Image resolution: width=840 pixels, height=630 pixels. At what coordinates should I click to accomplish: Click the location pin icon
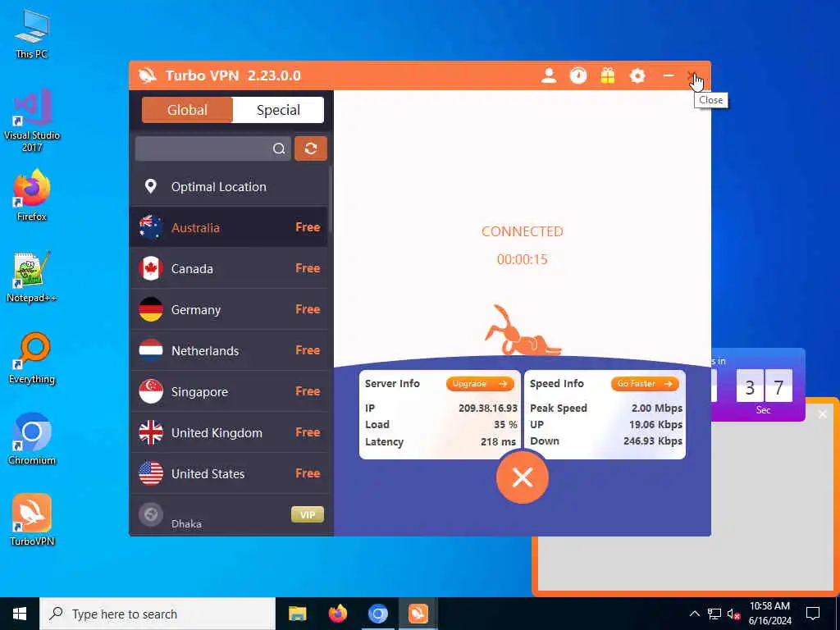point(151,186)
